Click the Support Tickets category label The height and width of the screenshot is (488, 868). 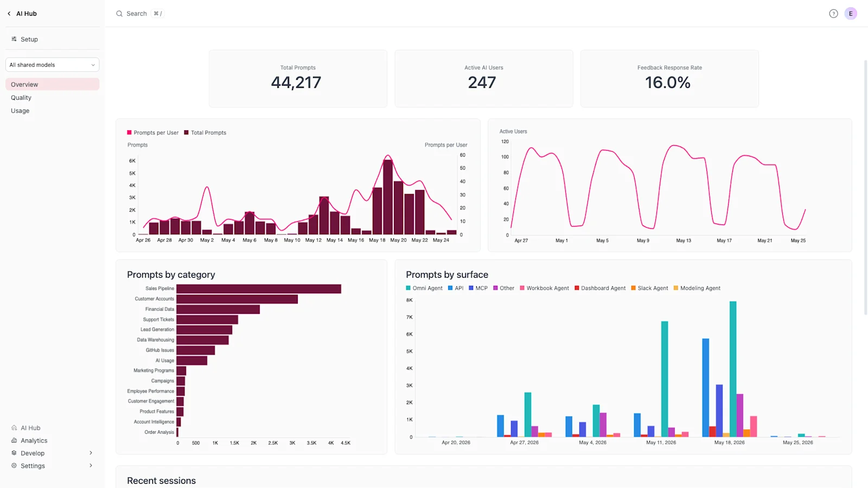click(x=158, y=320)
